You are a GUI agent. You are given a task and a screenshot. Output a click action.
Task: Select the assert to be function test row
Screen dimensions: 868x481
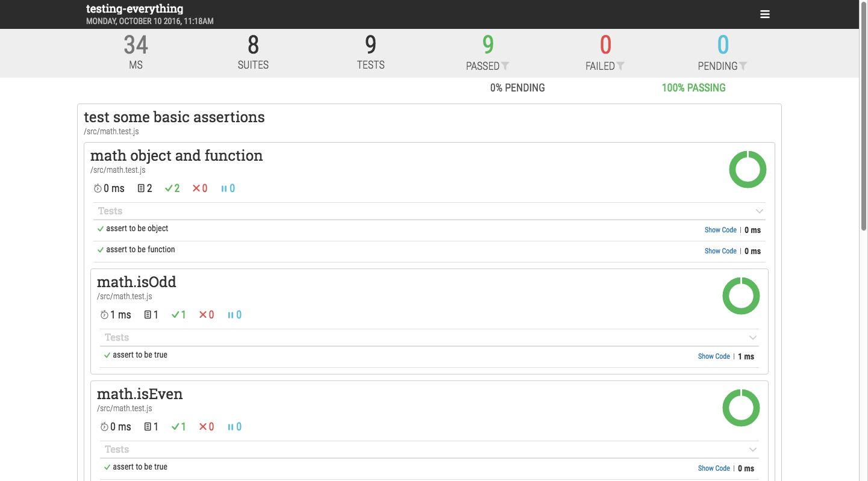tap(431, 251)
